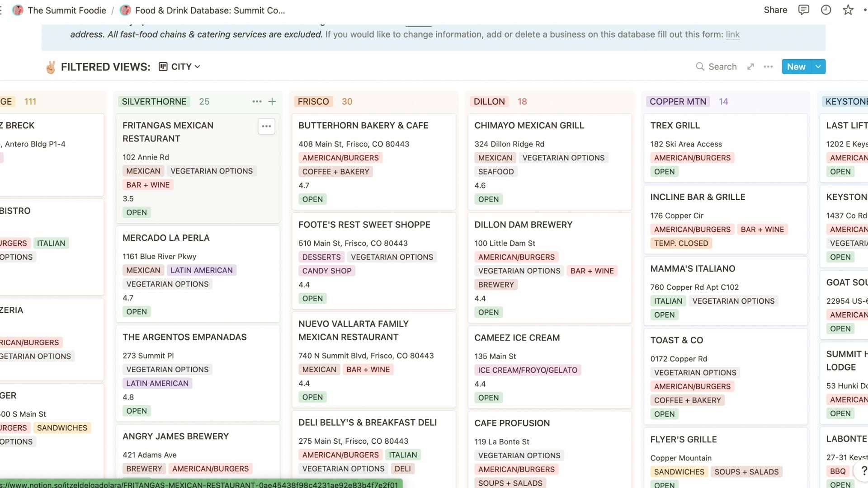Click DESSERTS tag on Foote's Rest
This screenshot has width=868, height=488.
pyautogui.click(x=321, y=257)
